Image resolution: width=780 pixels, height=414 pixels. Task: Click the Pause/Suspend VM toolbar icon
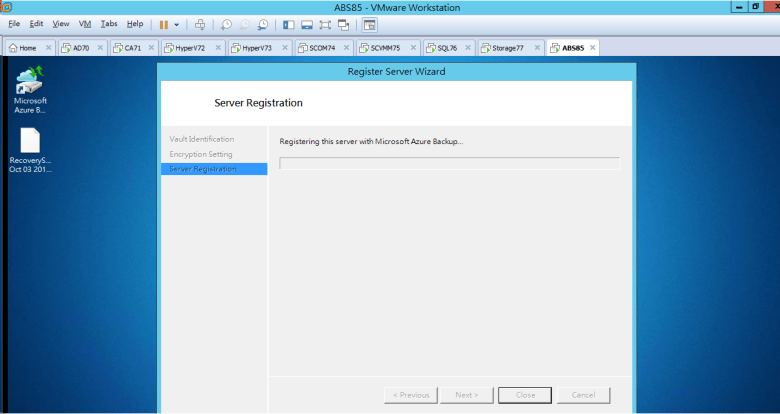(x=163, y=24)
